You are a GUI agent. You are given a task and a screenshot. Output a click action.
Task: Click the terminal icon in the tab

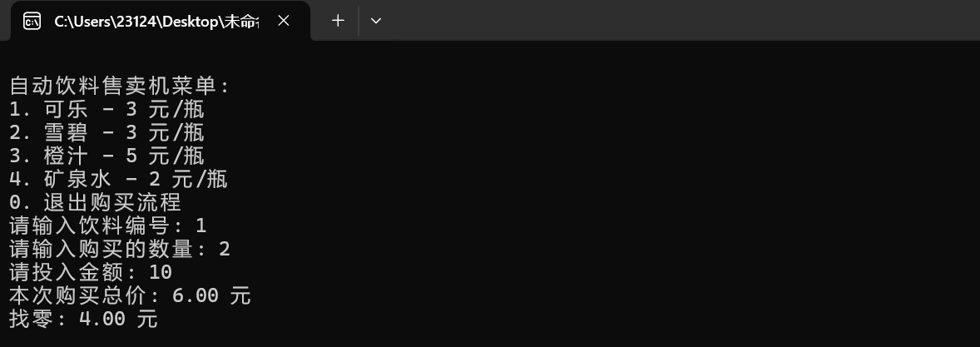click(x=32, y=22)
